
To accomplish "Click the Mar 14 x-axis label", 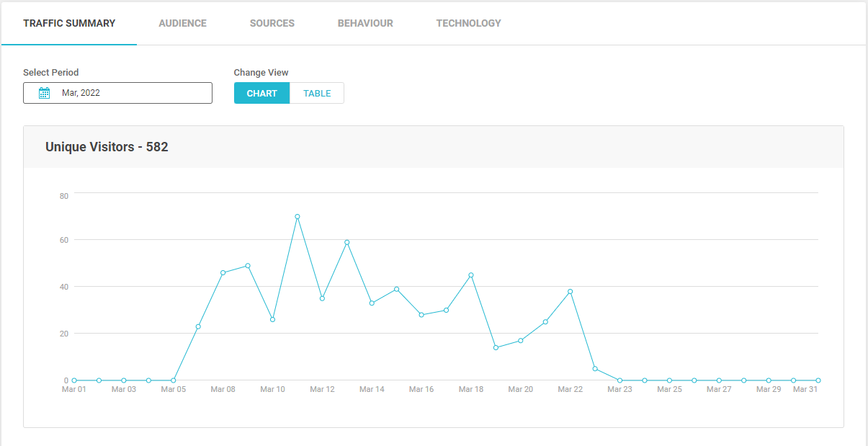I will click(372, 390).
